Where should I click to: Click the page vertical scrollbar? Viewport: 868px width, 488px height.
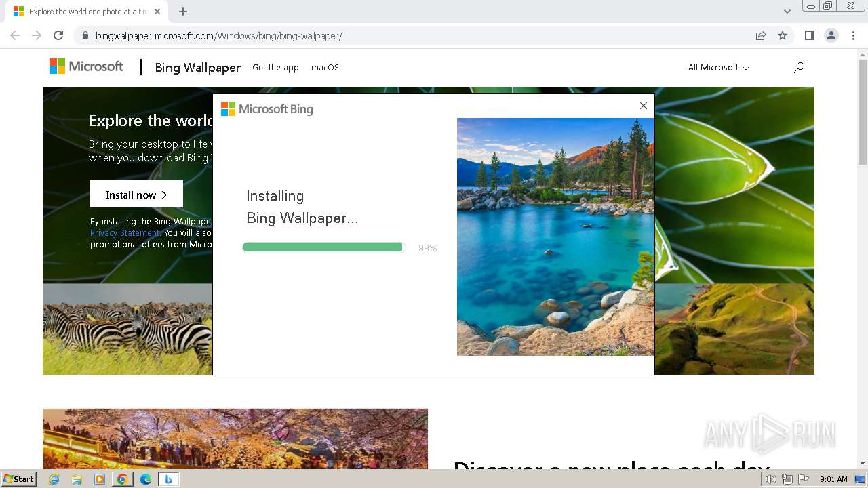click(x=863, y=112)
